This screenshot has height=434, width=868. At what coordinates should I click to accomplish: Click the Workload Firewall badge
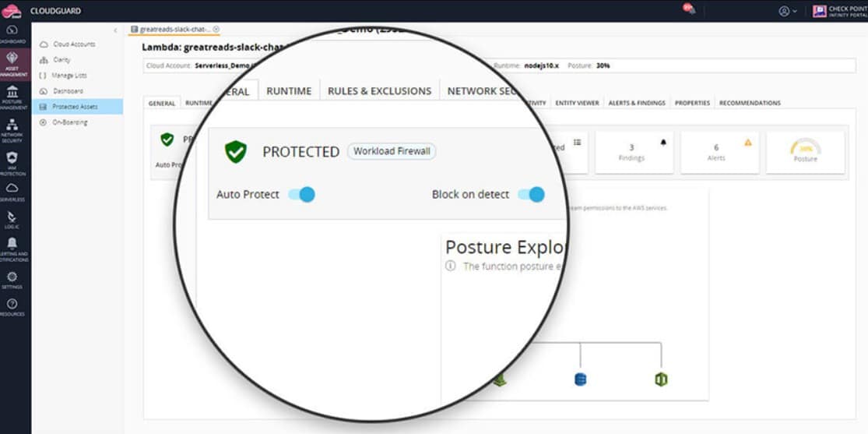point(392,151)
